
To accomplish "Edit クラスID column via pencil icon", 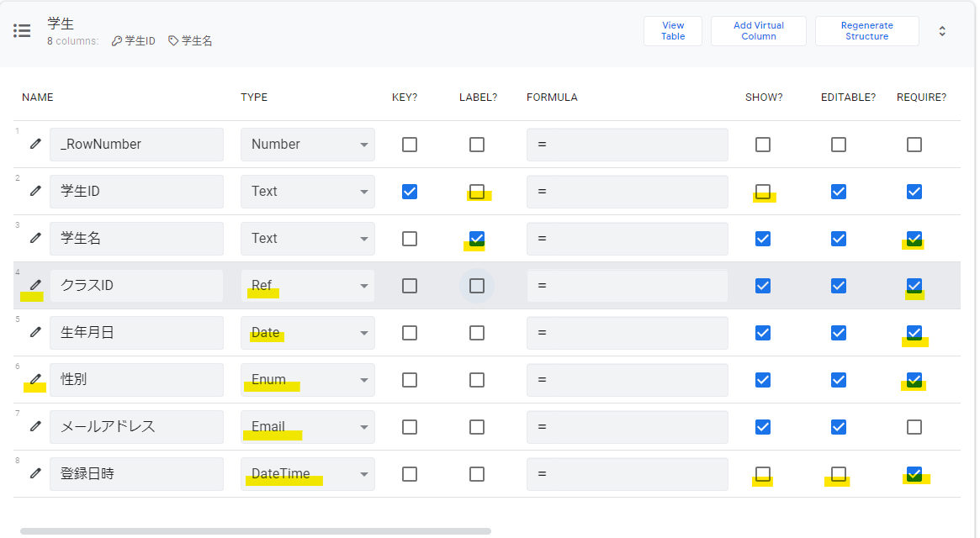I will 35,285.
